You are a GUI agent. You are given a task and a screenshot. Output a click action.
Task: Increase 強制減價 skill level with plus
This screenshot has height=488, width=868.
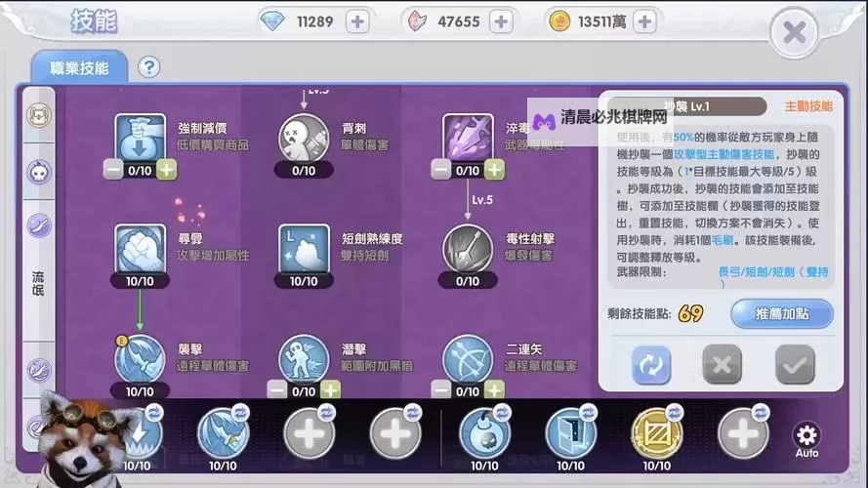[167, 170]
